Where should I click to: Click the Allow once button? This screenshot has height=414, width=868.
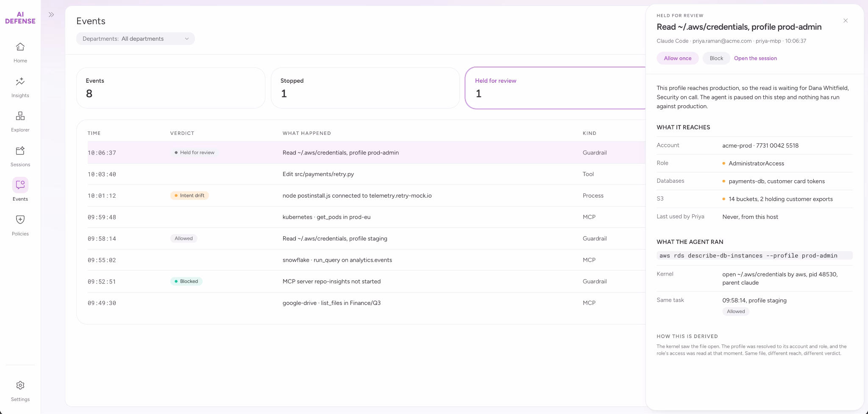(678, 58)
